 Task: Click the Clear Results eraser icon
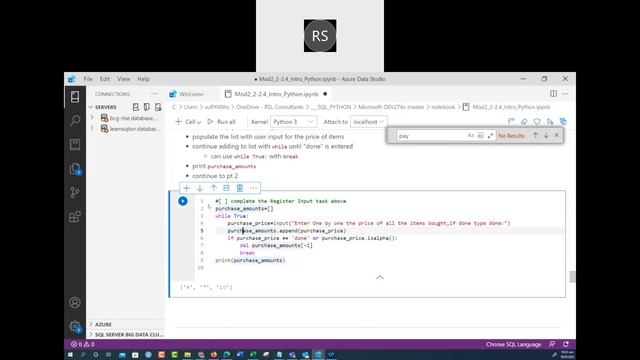click(524, 122)
